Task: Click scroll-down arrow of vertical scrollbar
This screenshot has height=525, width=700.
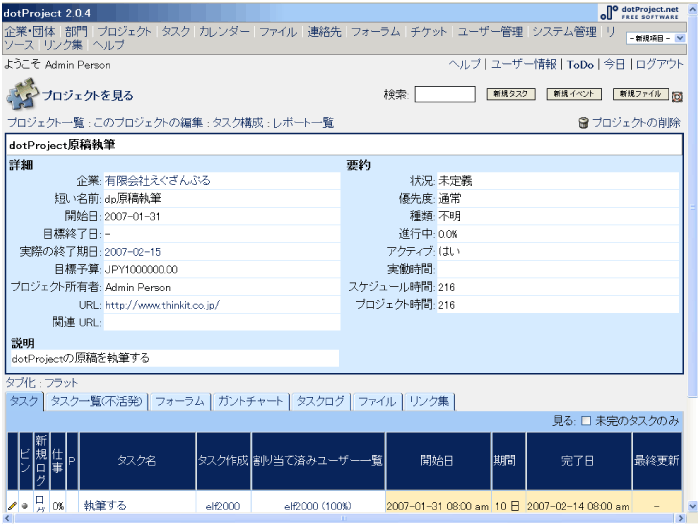Action: [692, 506]
